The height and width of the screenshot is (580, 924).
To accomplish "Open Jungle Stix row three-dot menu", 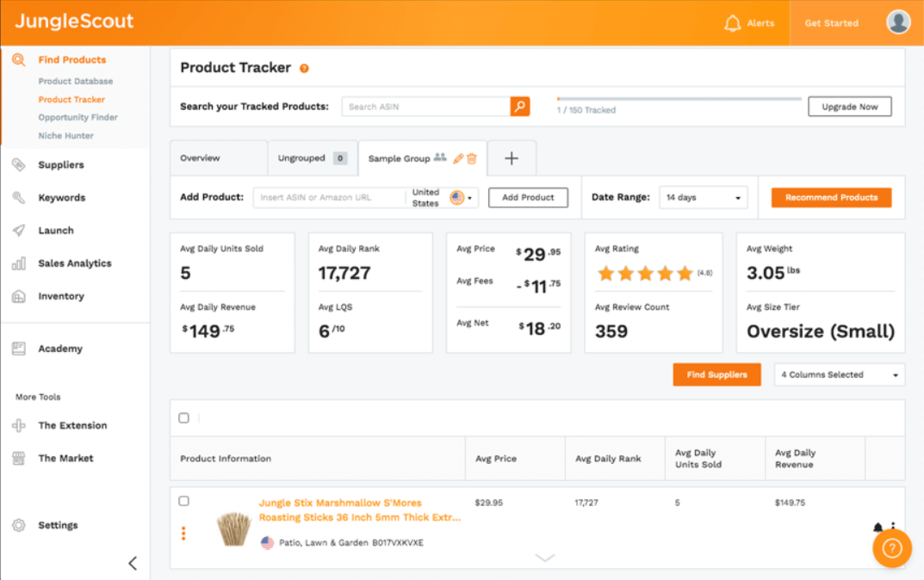I will pyautogui.click(x=893, y=527).
